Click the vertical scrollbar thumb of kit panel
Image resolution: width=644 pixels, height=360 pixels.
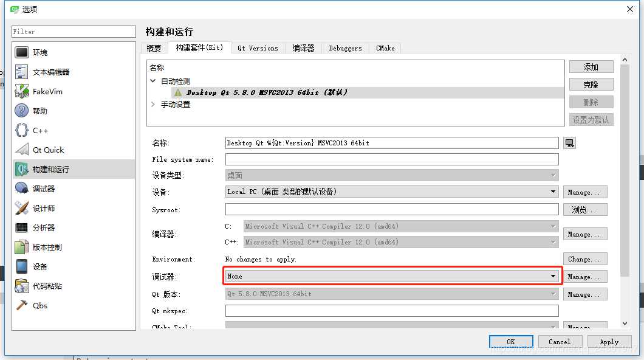coord(625,170)
